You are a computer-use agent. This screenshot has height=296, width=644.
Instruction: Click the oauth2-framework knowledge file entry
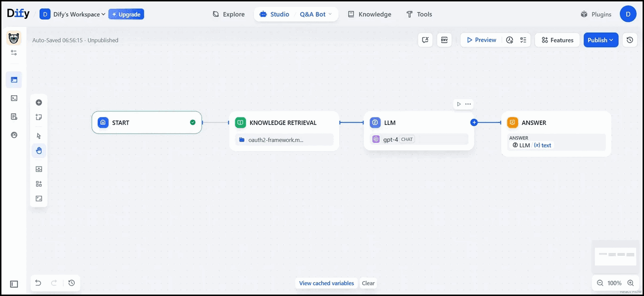284,140
